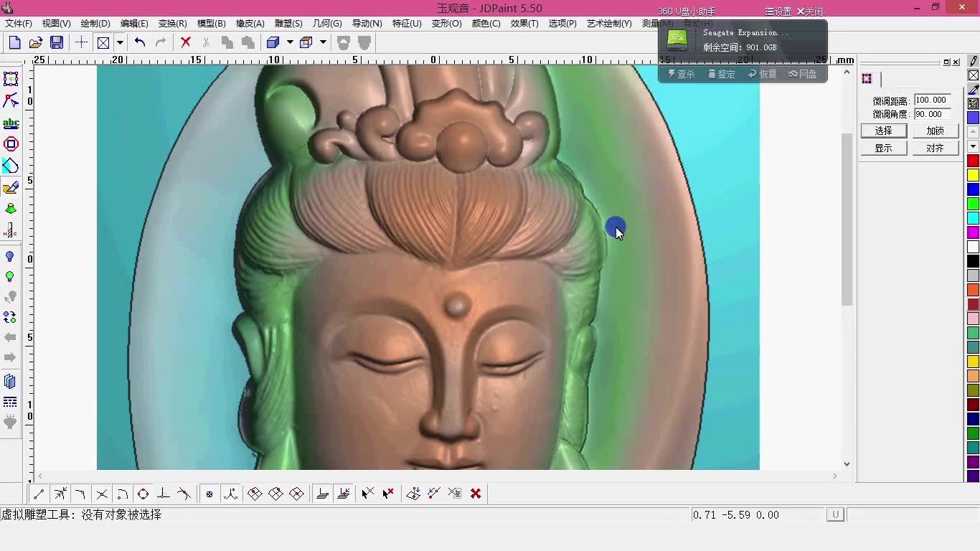Open the 模型(B) menu
Viewport: 980px width, 551px height.
[x=211, y=24]
